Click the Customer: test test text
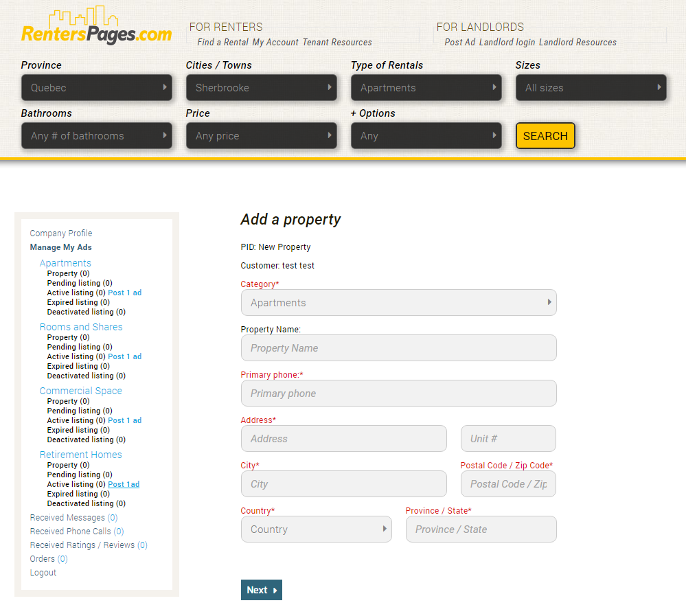 tap(277, 266)
